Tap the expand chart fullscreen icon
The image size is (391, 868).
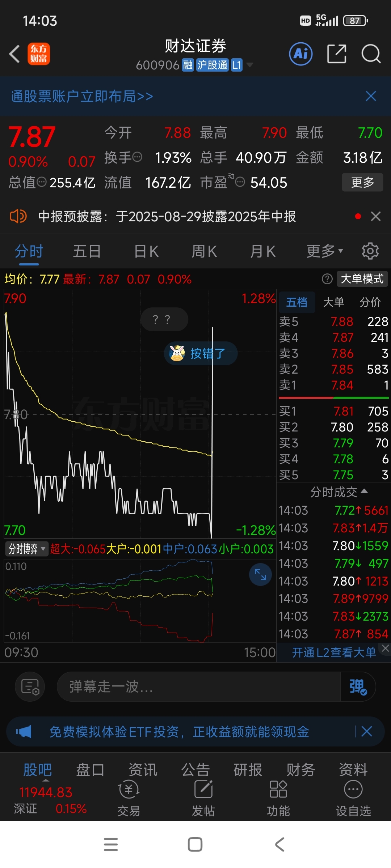point(260,574)
